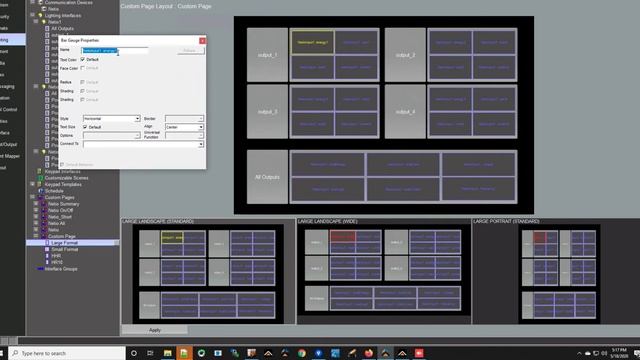Collapse the Custom Pages tree node
Screen dimensions: 640x360
click(33, 197)
